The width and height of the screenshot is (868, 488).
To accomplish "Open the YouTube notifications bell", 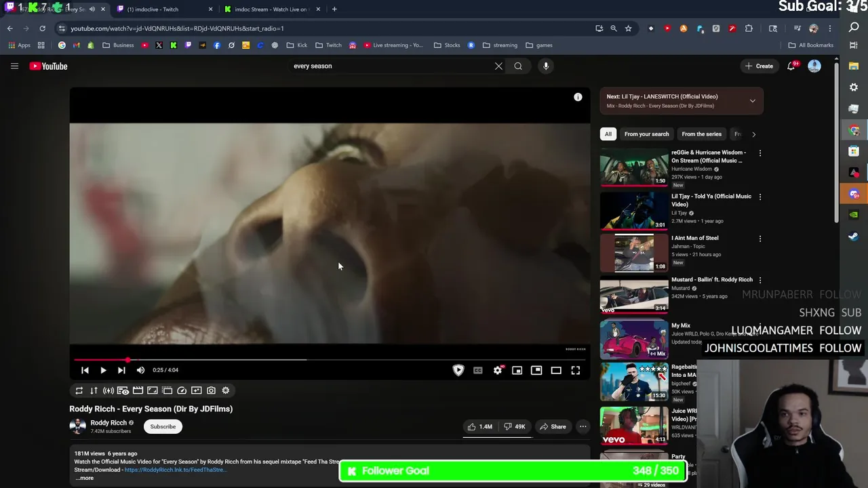I will point(791,66).
